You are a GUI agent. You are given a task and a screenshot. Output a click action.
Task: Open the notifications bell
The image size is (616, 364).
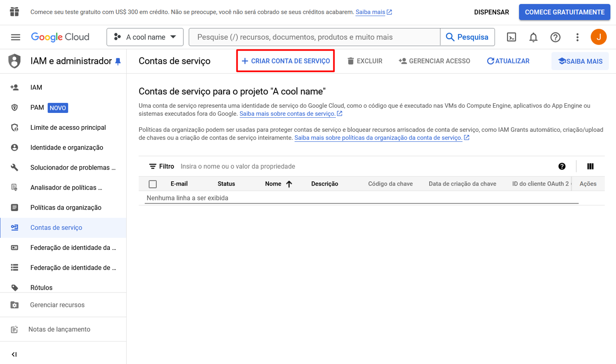[x=533, y=37]
